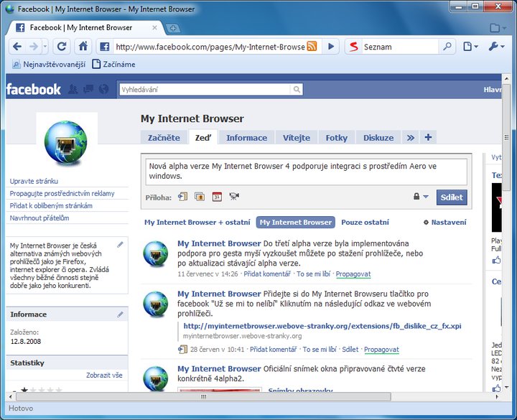
Task: Click the Go play arrow beside address bar
Action: 331,47
